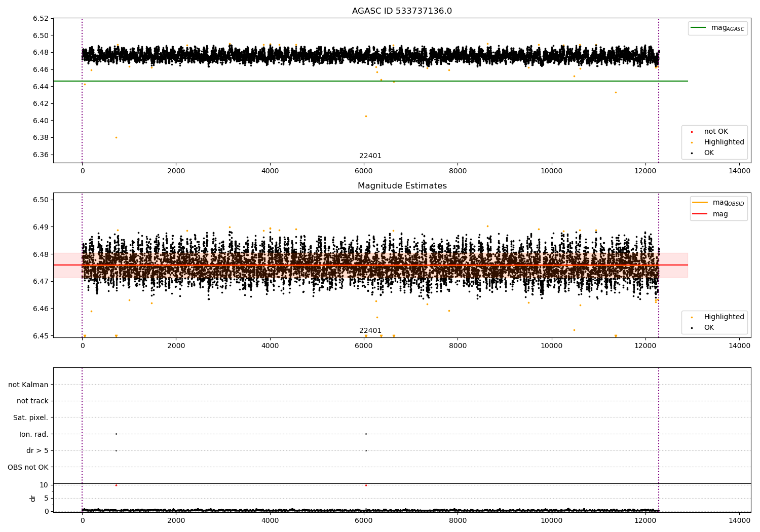
Task: Click the 6.52 y-tick in top plot
Action: click(41, 19)
